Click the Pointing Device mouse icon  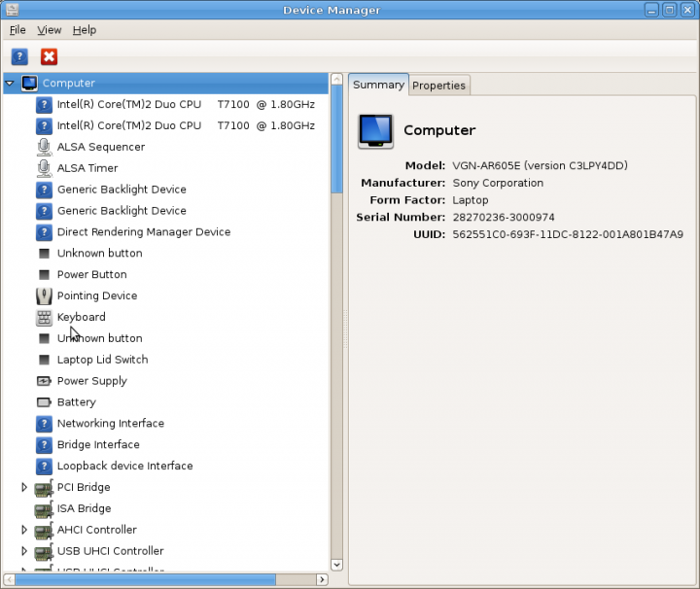click(44, 295)
